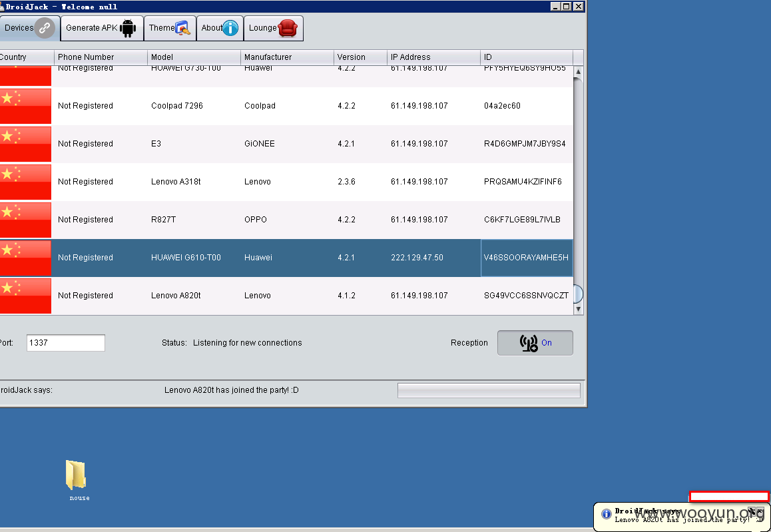Select the E3 model cell
The width and height of the screenshot is (771, 532).
click(x=194, y=144)
